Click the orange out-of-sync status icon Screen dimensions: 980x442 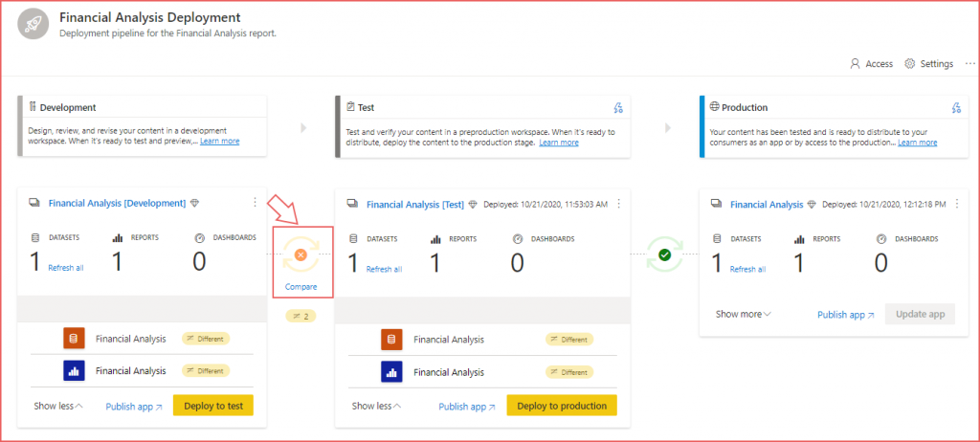click(301, 254)
